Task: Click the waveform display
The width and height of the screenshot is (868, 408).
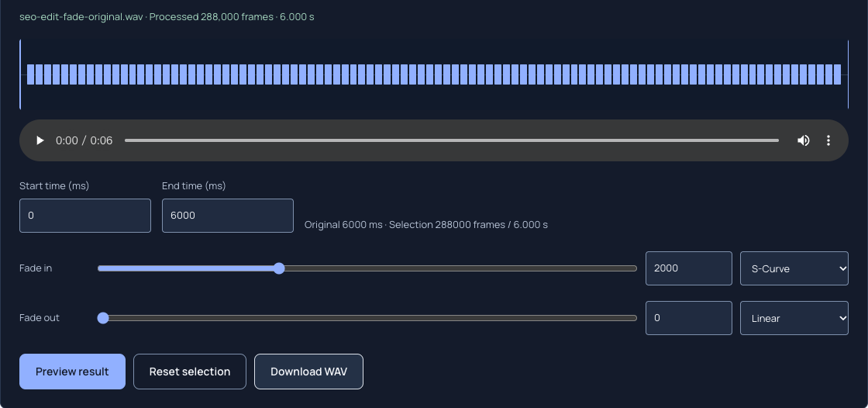Action: (x=434, y=74)
